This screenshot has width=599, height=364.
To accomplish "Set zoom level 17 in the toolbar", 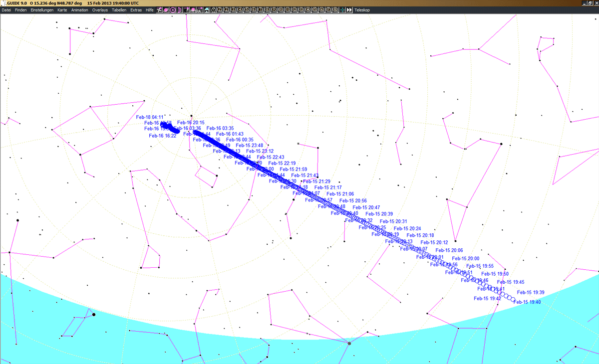I will [x=328, y=10].
